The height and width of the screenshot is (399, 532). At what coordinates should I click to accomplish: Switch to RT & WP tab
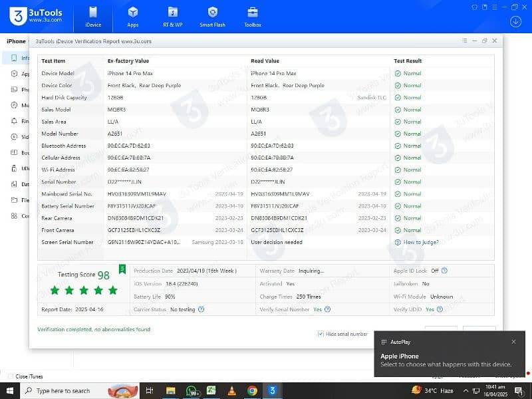click(x=173, y=16)
